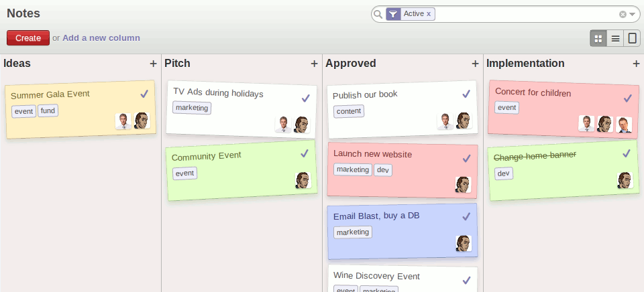Viewport: 644px width, 292px height.
Task: Remove the Active filter from search
Action: 429,14
